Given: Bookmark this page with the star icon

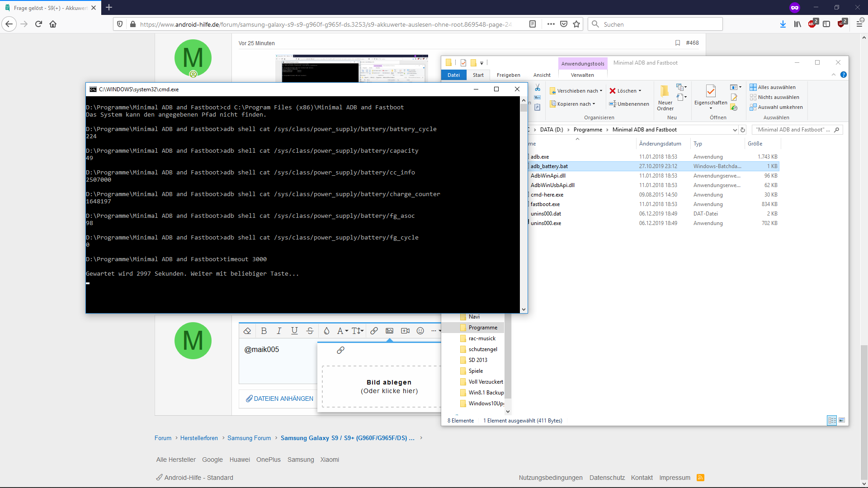Looking at the screenshot, I should [x=576, y=24].
